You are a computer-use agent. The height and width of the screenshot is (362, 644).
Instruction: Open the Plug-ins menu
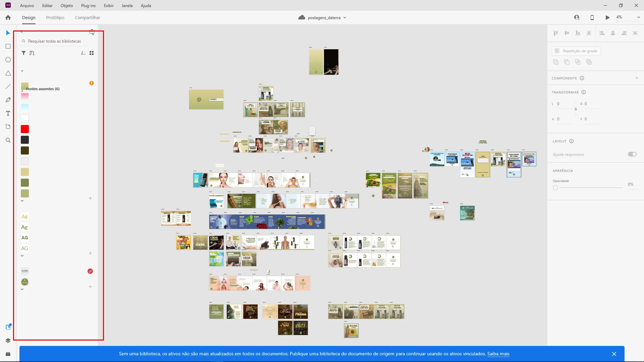(88, 5)
